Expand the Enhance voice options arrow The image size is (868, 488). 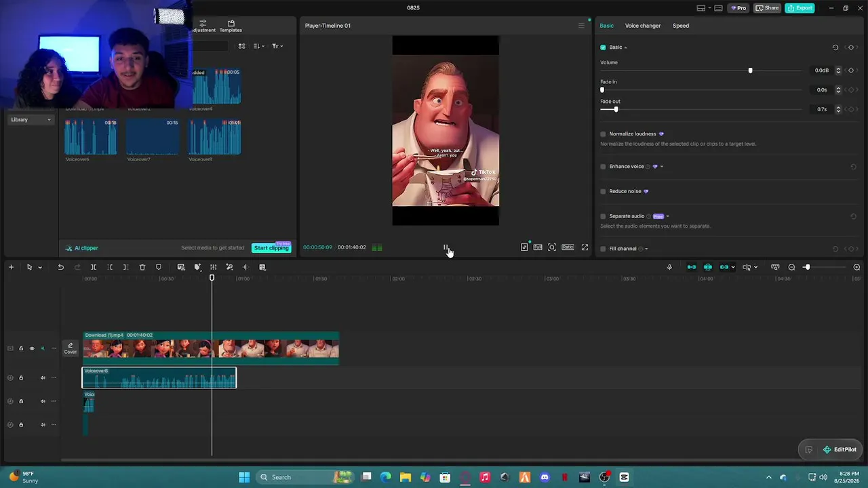[662, 167]
